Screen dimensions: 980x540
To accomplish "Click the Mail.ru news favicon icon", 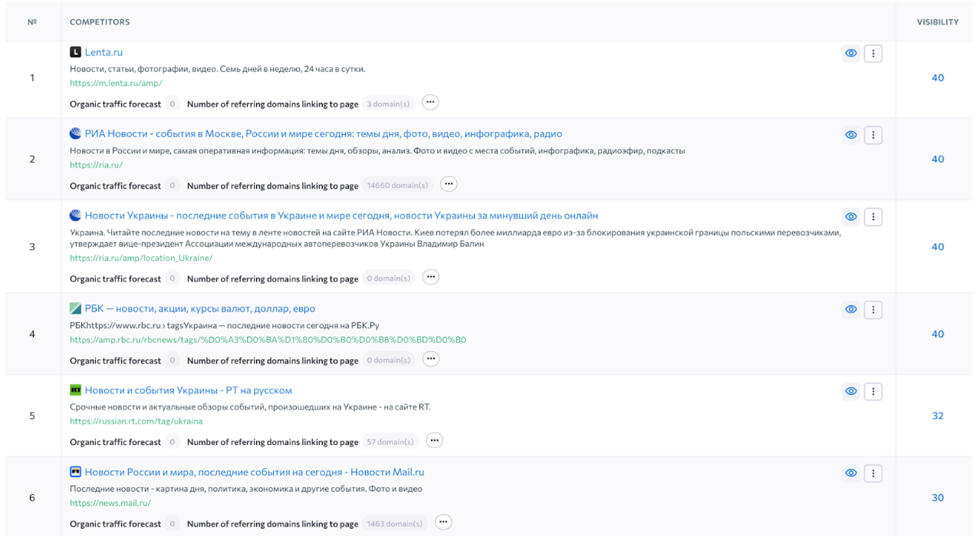I will [x=75, y=472].
